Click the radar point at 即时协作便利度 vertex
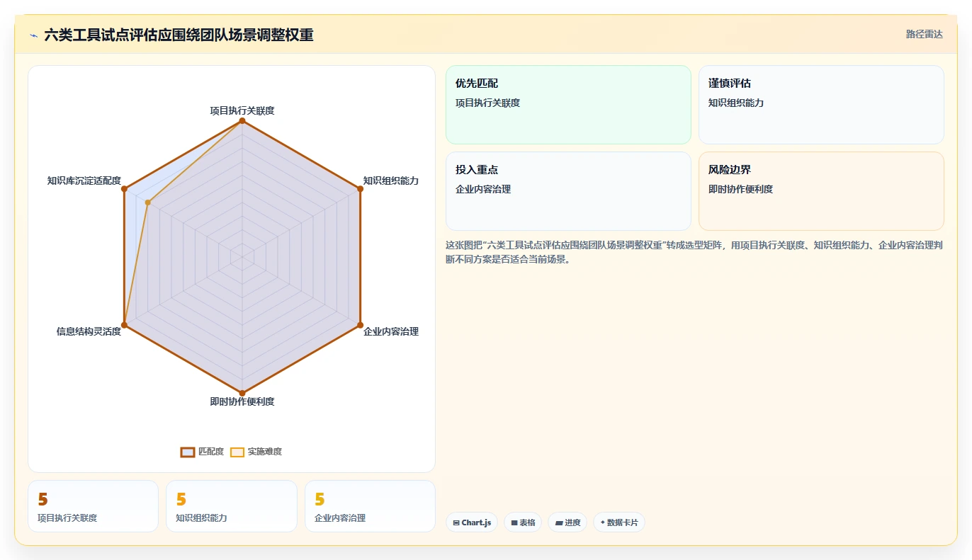Image resolution: width=972 pixels, height=560 pixels. pos(242,393)
